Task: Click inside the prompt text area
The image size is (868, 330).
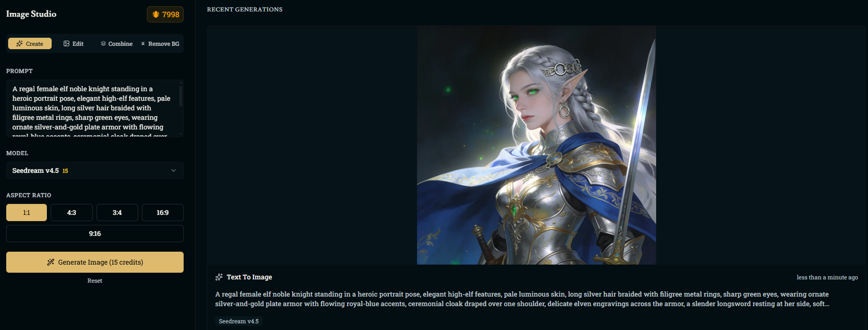Action: [x=92, y=108]
